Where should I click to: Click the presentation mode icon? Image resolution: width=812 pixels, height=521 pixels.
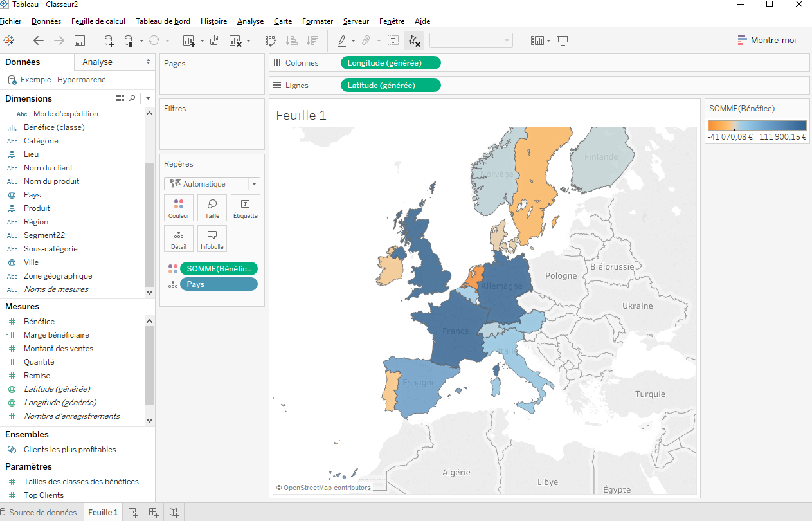click(x=563, y=41)
